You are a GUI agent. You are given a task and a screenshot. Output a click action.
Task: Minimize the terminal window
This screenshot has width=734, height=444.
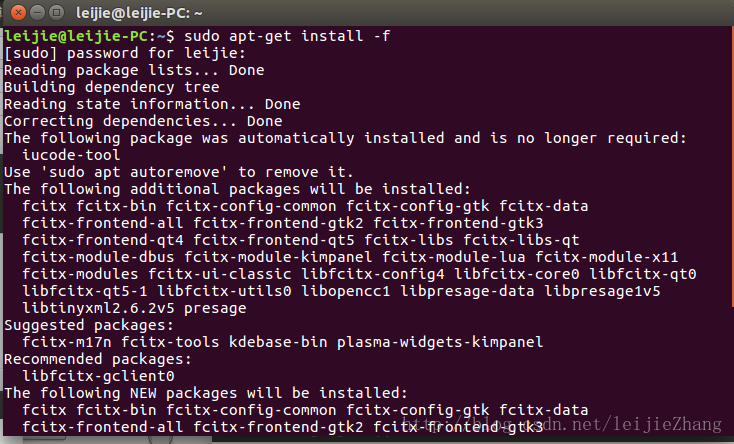tap(34, 13)
